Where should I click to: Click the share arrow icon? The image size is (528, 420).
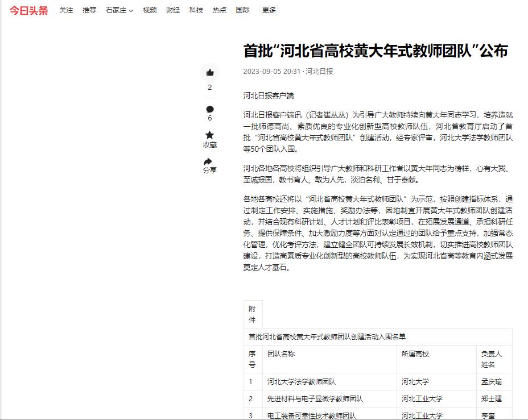tap(210, 161)
